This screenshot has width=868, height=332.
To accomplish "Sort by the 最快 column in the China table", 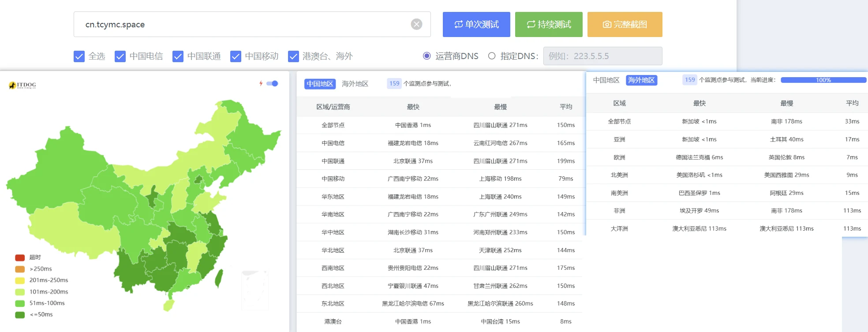I will coord(413,107).
